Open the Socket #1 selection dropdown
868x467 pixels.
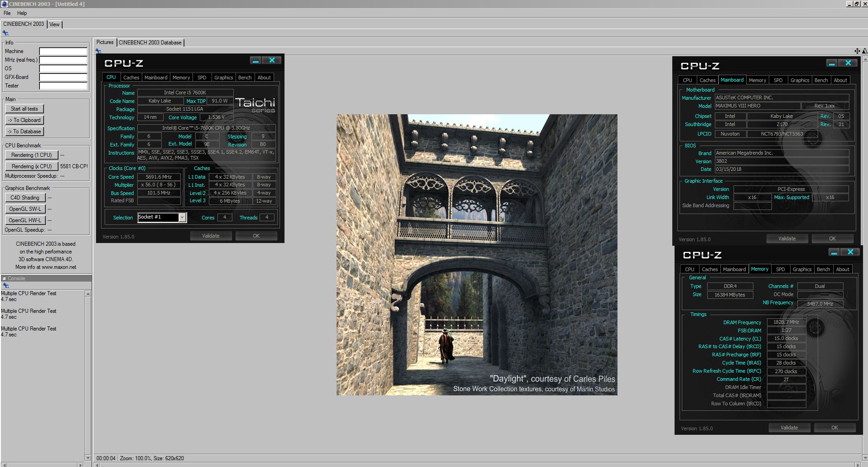tap(182, 218)
